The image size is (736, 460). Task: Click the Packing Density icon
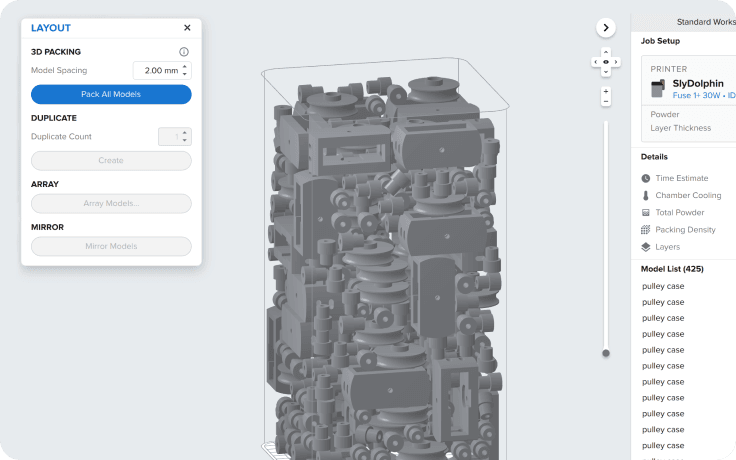[x=646, y=230]
